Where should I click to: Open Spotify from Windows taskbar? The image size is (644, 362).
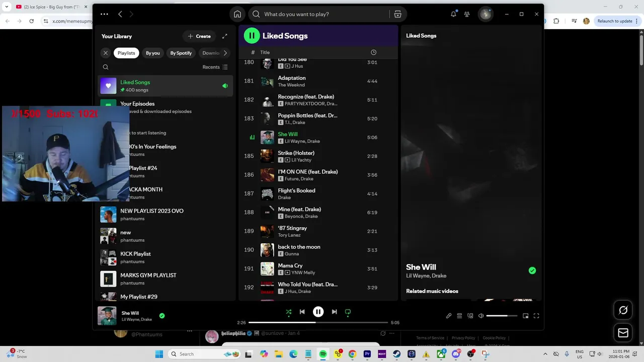pos(323,354)
